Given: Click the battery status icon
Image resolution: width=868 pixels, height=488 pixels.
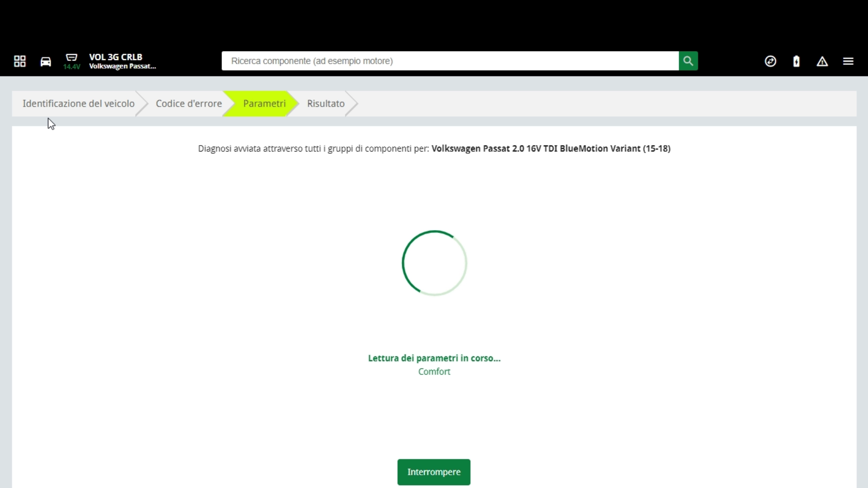Looking at the screenshot, I should (796, 61).
